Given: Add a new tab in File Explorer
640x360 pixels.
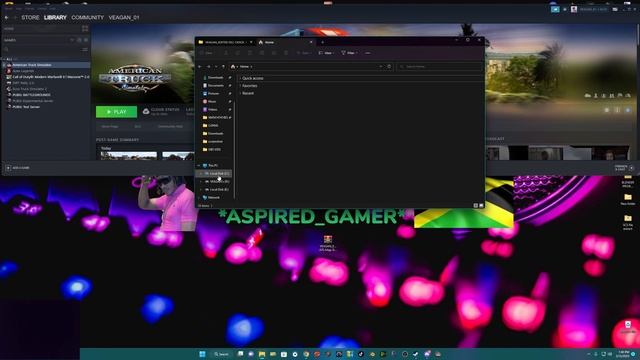Looking at the screenshot, I should click(x=322, y=42).
